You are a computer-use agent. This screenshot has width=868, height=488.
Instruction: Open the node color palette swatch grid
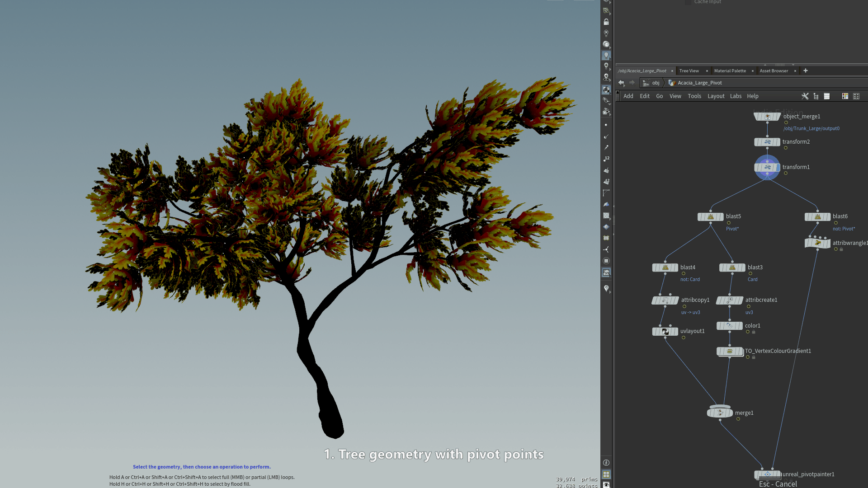pyautogui.click(x=845, y=96)
